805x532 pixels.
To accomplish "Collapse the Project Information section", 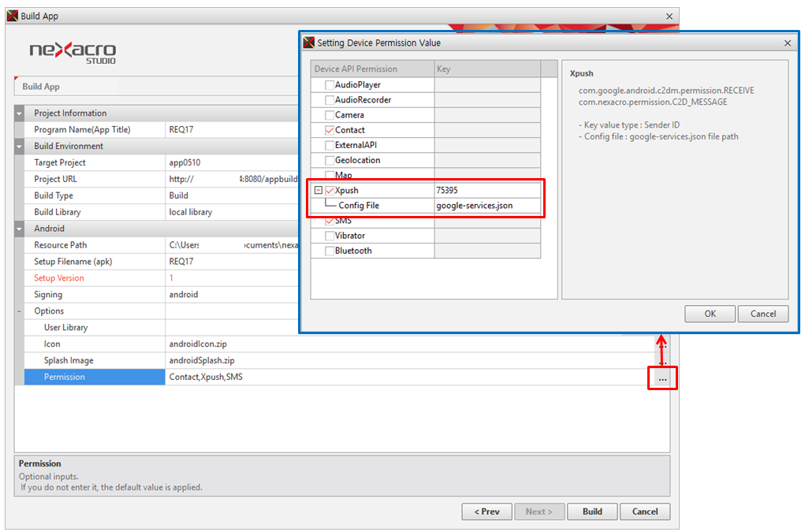I will [x=20, y=113].
